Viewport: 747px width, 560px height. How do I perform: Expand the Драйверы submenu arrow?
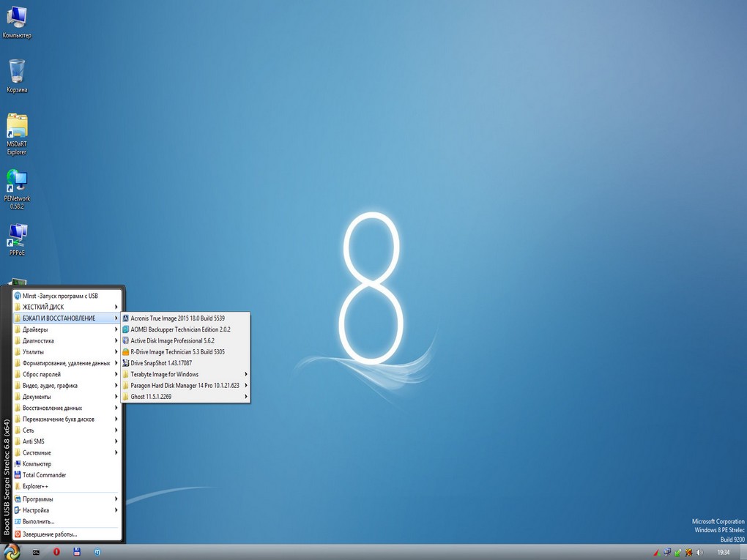click(116, 329)
